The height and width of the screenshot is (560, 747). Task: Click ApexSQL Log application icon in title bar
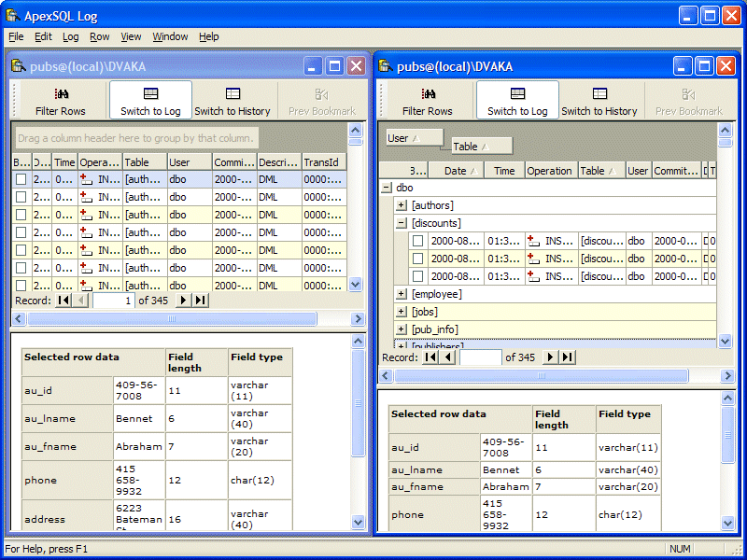(13, 16)
